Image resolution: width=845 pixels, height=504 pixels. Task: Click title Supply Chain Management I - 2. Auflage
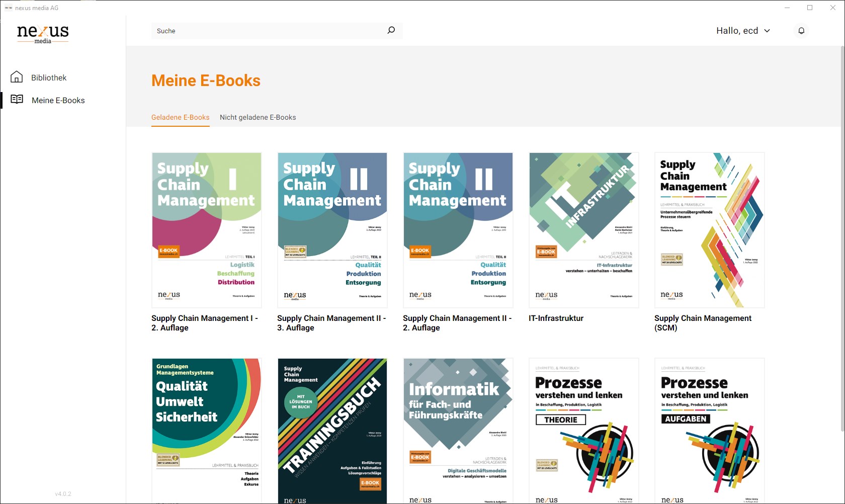205,323
